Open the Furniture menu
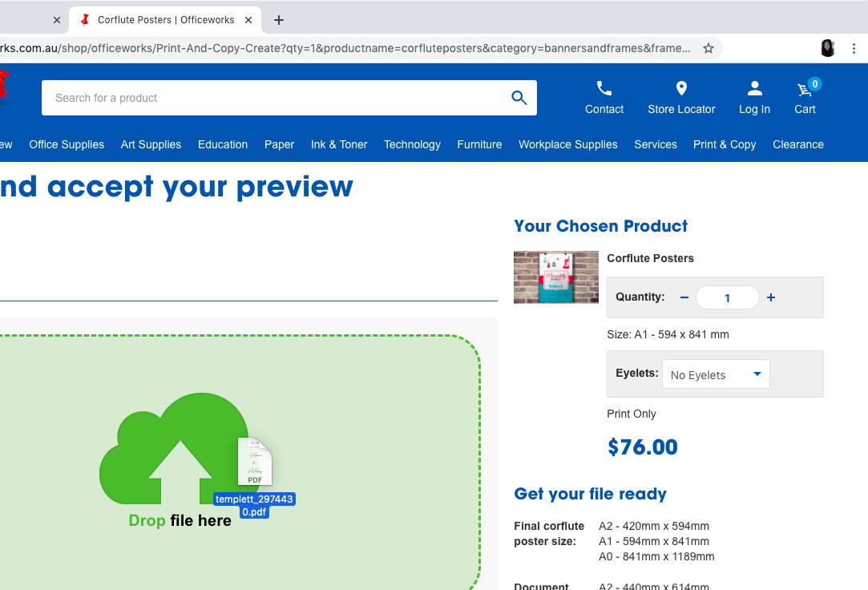This screenshot has width=868, height=590. coord(479,144)
